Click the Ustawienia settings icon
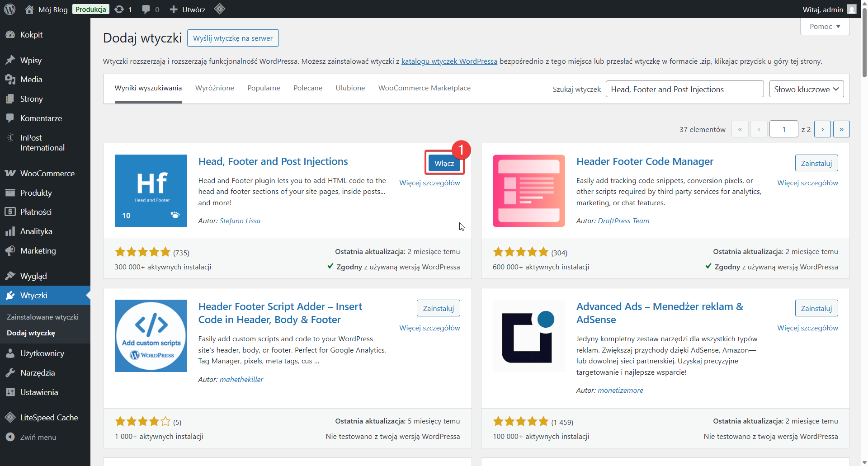This screenshot has height=466, width=868. 10,392
